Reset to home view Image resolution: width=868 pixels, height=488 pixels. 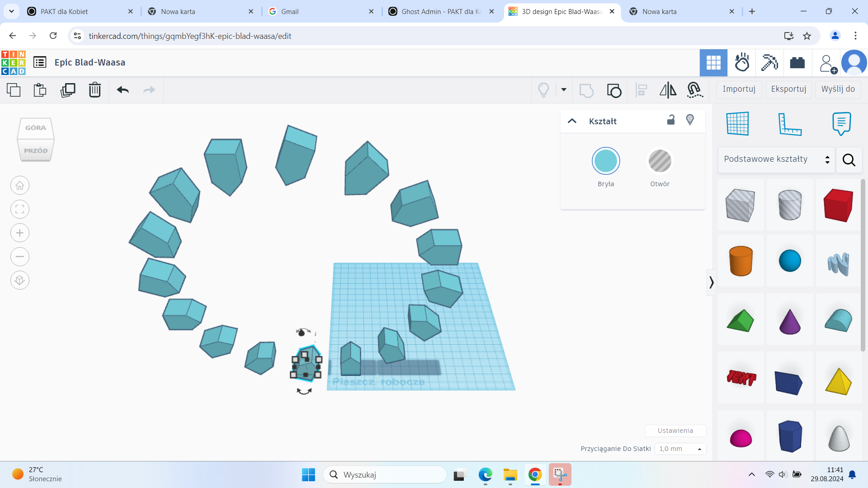point(20,186)
